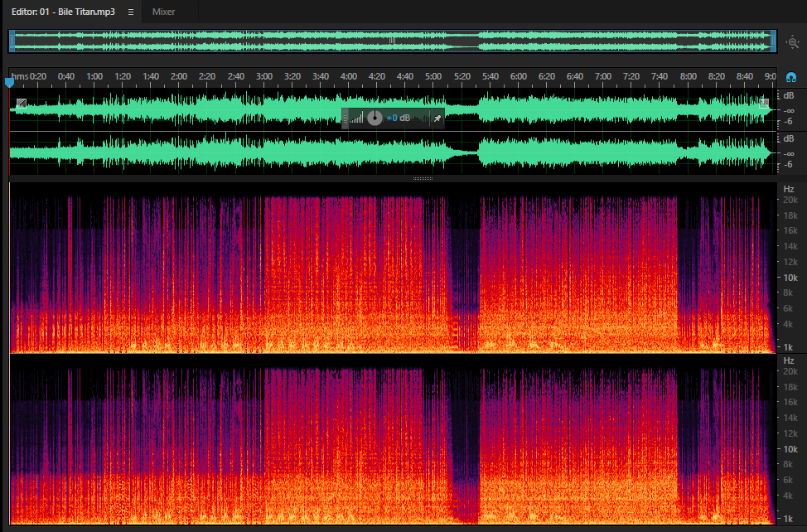Click the 5:20 mark on the ruler
This screenshot has width=807, height=532.
pos(462,77)
